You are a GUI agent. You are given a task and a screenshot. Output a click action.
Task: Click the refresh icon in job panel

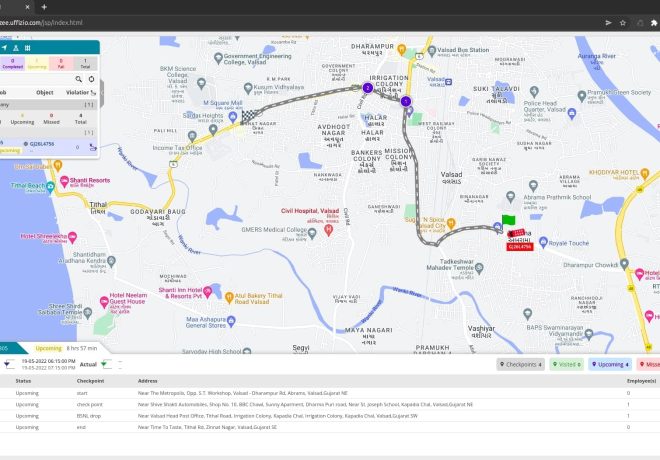[91, 79]
